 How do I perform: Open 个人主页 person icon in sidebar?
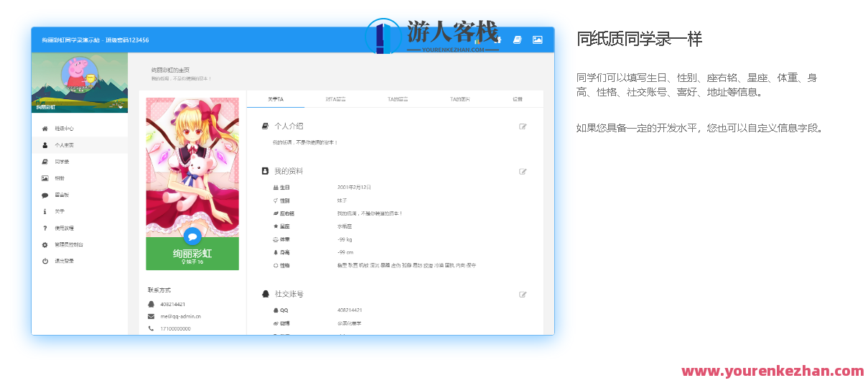pos(45,145)
